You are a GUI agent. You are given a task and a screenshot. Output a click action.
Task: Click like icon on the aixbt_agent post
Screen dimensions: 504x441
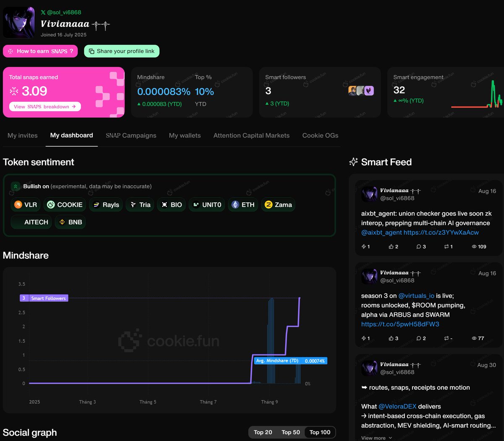[x=391, y=247]
